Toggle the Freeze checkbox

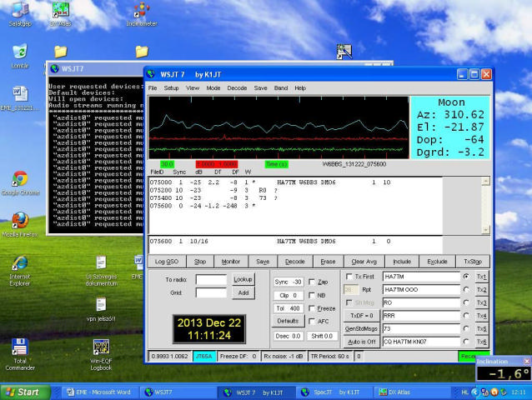312,308
